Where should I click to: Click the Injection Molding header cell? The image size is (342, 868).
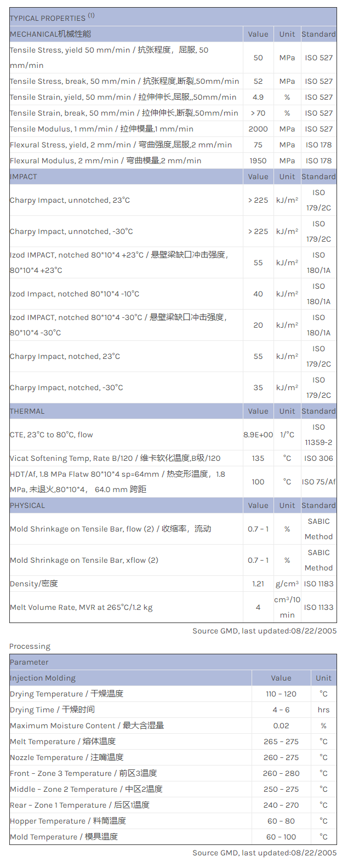click(x=43, y=678)
